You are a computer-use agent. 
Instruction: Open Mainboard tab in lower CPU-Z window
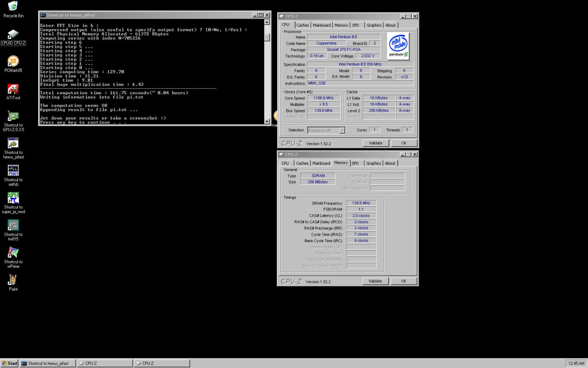pyautogui.click(x=321, y=163)
